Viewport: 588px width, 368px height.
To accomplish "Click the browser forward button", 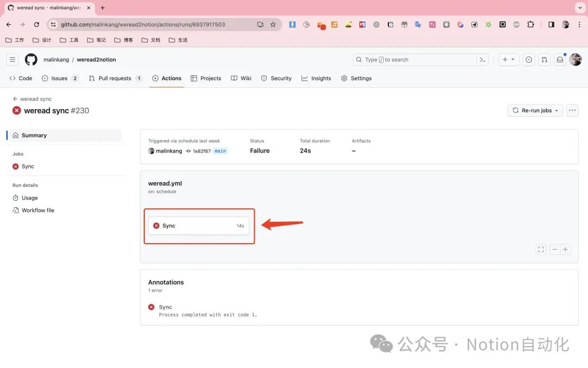I will (22, 25).
